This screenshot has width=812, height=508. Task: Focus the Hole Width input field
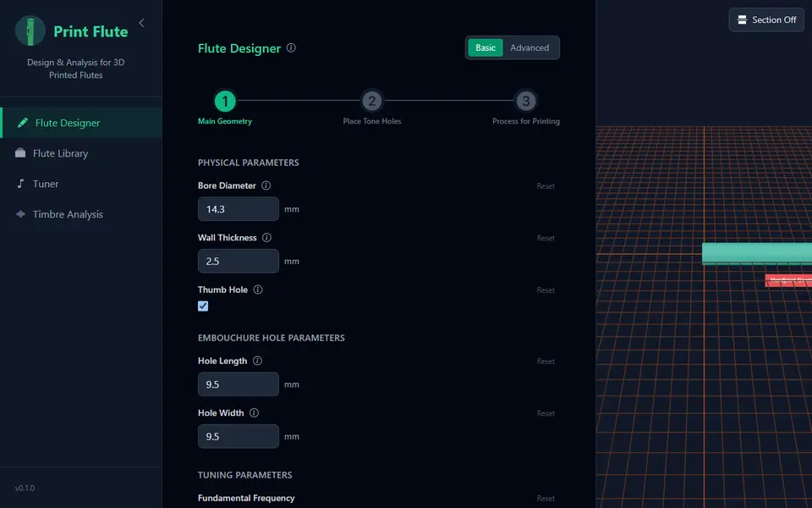click(239, 436)
